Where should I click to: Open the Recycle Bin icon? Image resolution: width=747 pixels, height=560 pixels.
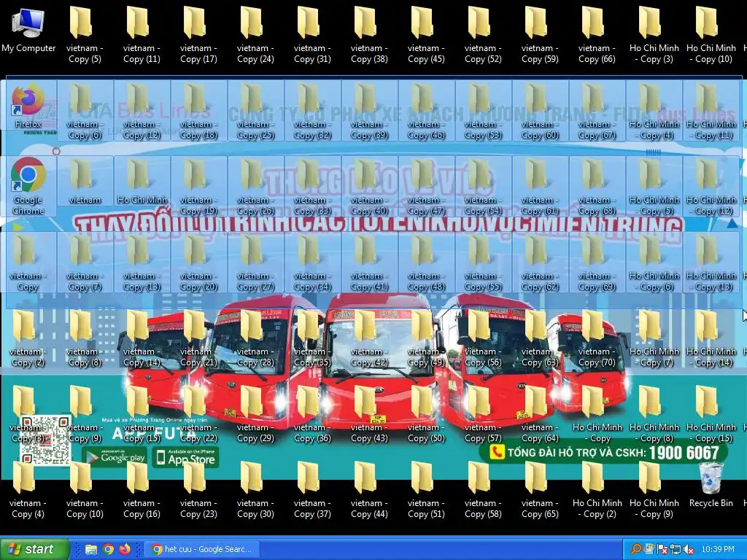tap(711, 484)
